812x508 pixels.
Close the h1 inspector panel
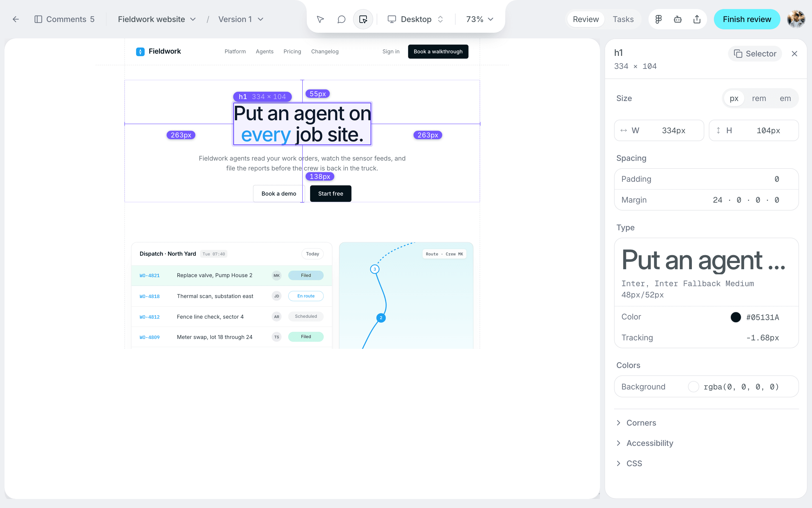click(794, 53)
